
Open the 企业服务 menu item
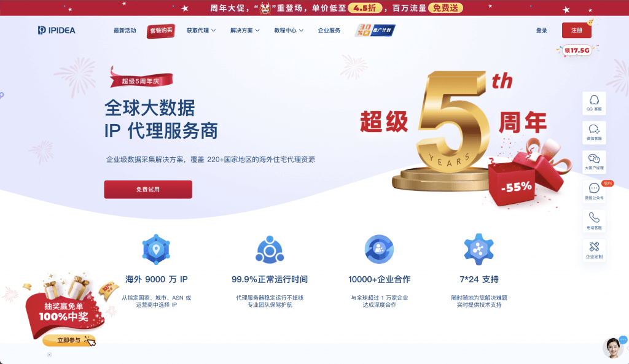point(329,31)
